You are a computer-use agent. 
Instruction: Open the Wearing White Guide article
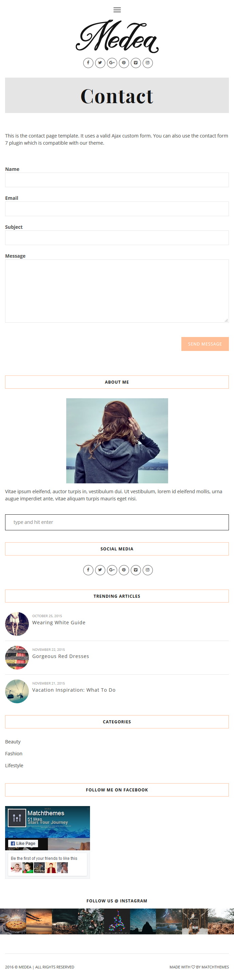point(59,622)
